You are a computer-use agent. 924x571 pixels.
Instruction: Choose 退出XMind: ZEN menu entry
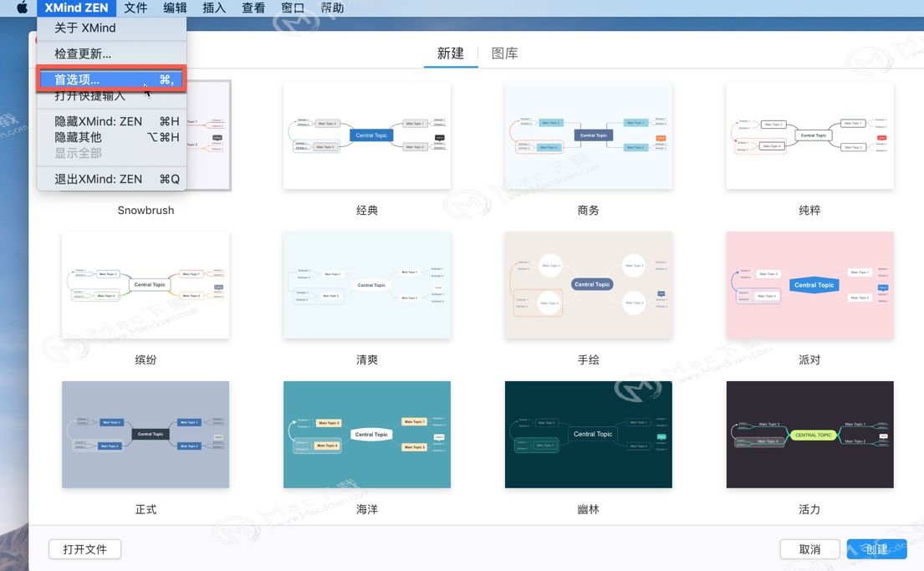click(x=112, y=179)
